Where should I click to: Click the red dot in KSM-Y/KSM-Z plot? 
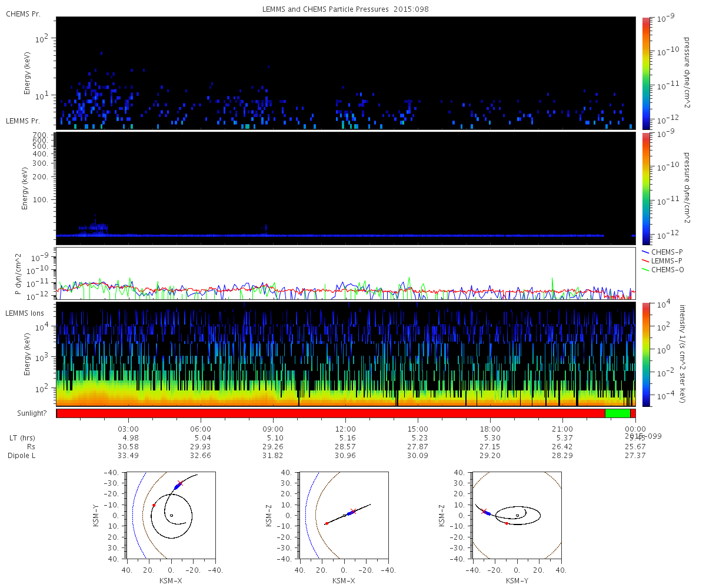coord(507,523)
